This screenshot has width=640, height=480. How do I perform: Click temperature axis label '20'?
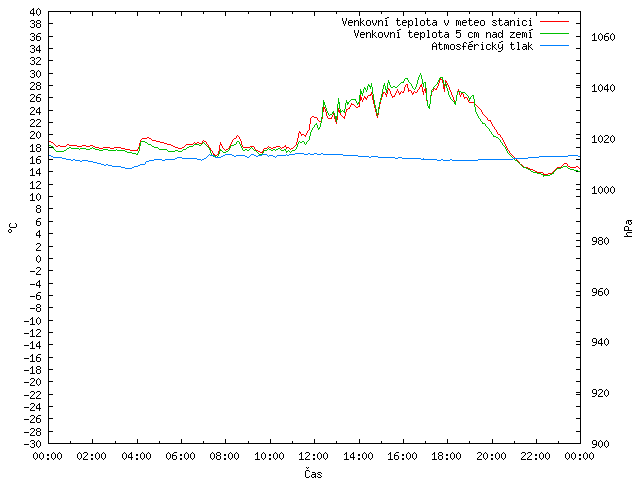[36, 136]
